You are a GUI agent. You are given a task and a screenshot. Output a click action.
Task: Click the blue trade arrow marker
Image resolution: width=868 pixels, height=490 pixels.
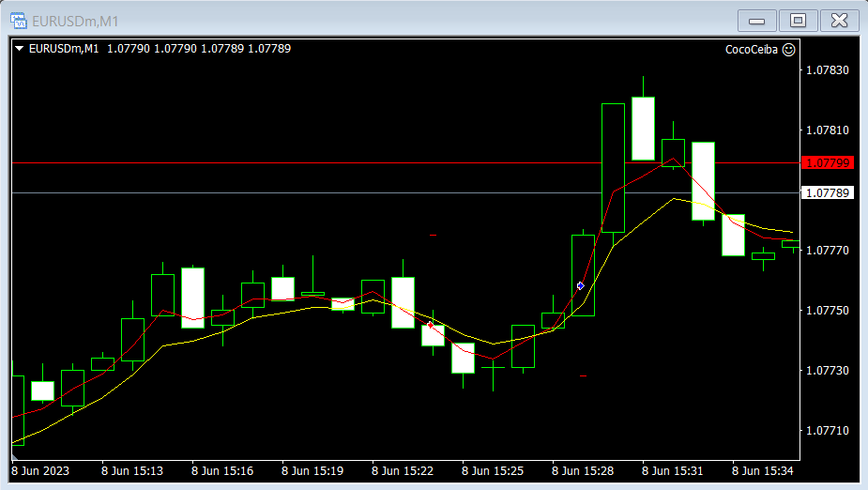[581, 285]
